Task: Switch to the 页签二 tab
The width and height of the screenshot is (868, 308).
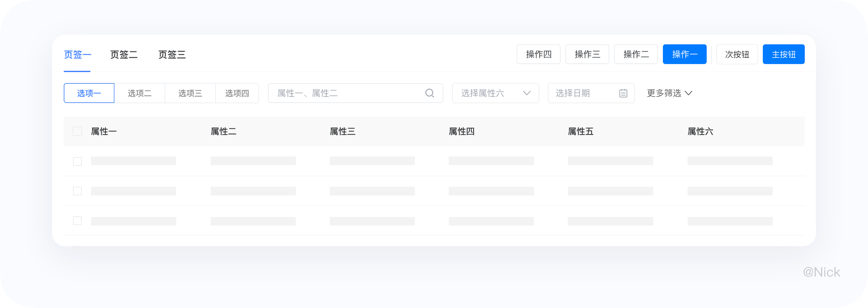Action: click(x=124, y=55)
